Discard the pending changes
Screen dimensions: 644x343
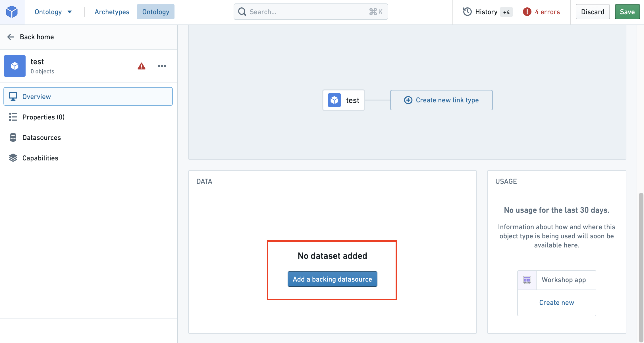pyautogui.click(x=593, y=12)
